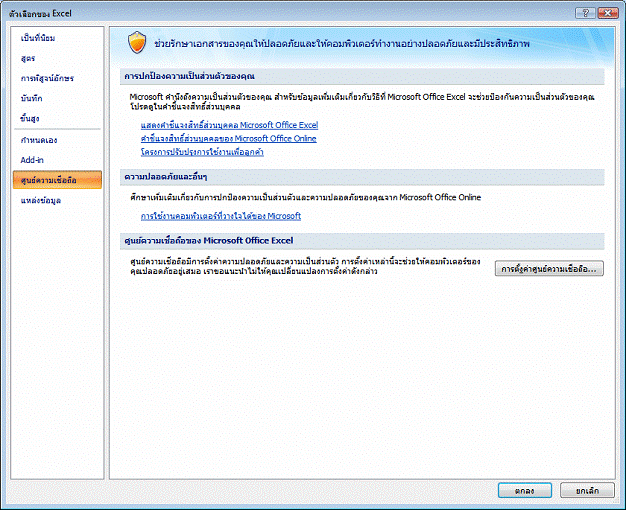This screenshot has width=626, height=510.
Task: Close the Excel Options dialog
Action: (x=608, y=13)
